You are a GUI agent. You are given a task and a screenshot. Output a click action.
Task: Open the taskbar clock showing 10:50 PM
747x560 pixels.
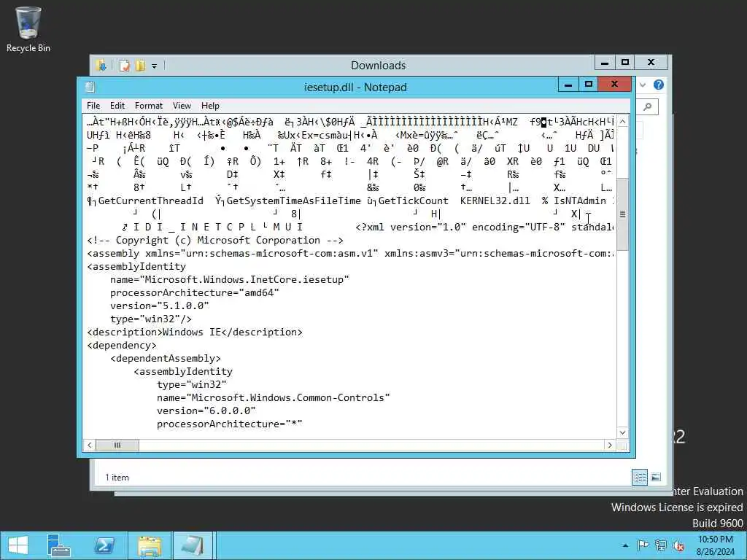716,545
